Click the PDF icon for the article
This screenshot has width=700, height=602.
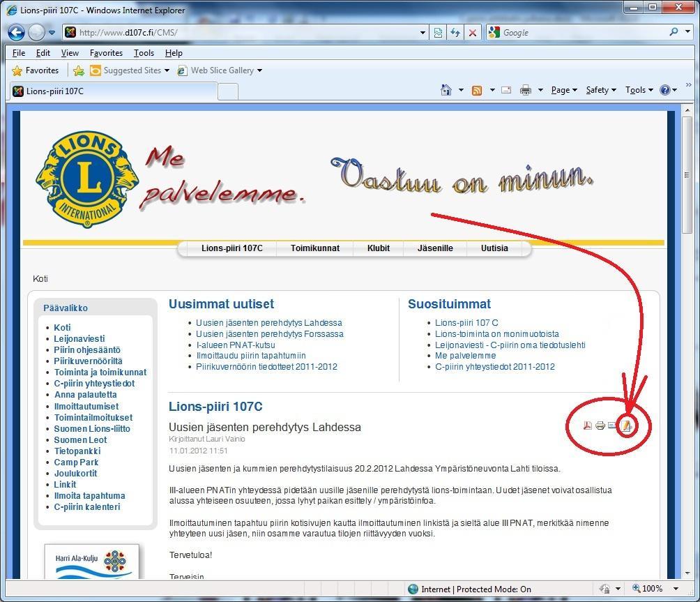588,426
